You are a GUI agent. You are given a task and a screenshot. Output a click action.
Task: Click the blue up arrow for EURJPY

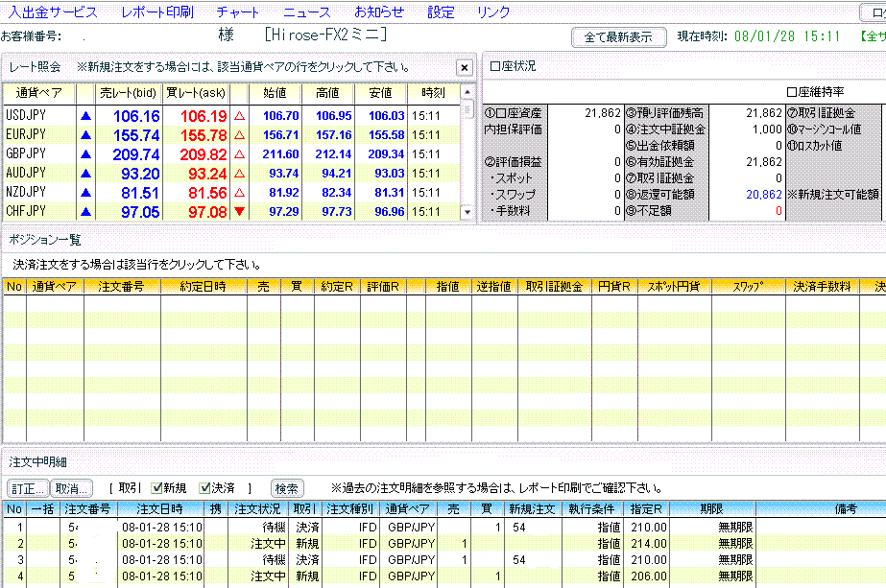point(85,135)
